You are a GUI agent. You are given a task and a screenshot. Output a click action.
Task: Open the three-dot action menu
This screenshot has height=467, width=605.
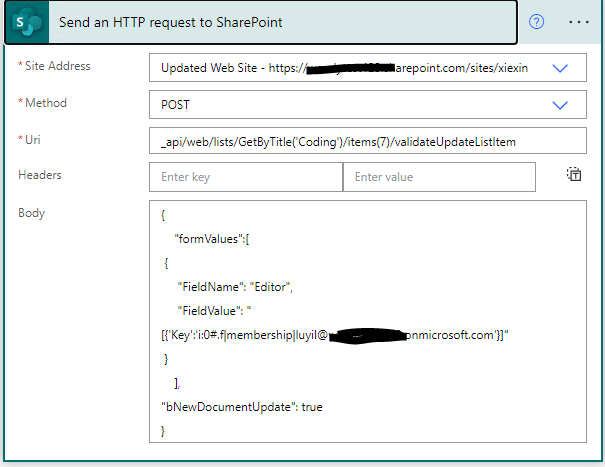[x=579, y=22]
